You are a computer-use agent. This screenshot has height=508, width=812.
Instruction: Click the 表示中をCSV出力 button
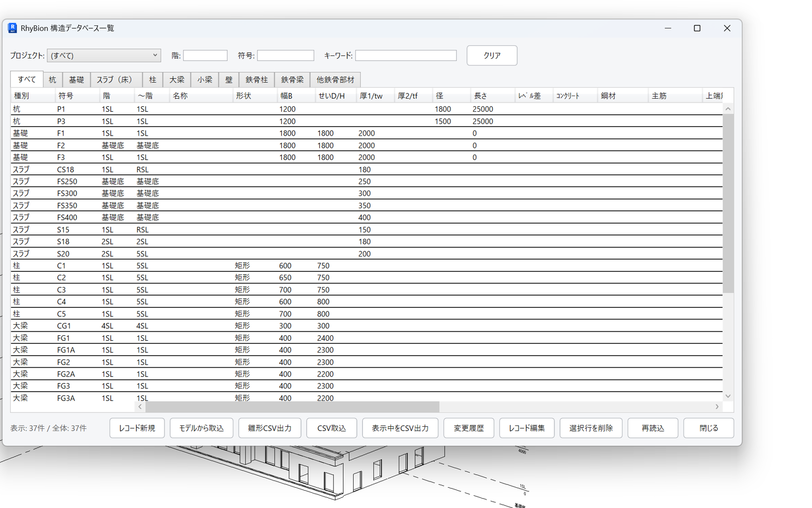pyautogui.click(x=400, y=428)
